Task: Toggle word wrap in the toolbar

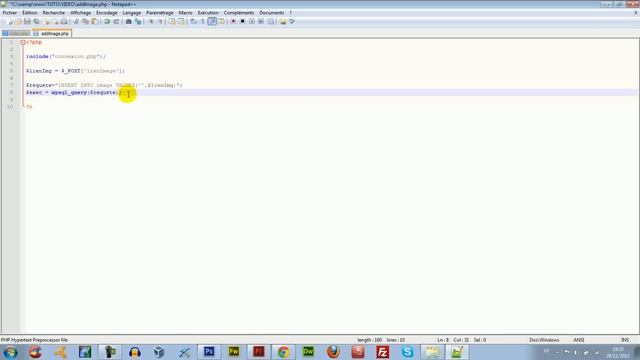Action: pos(193,21)
